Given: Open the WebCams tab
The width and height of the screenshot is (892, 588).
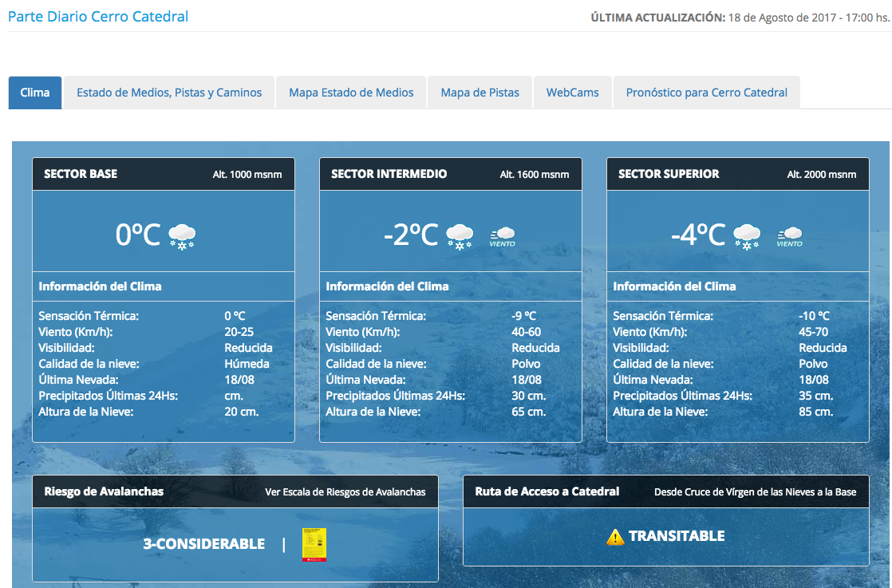Looking at the screenshot, I should [572, 92].
